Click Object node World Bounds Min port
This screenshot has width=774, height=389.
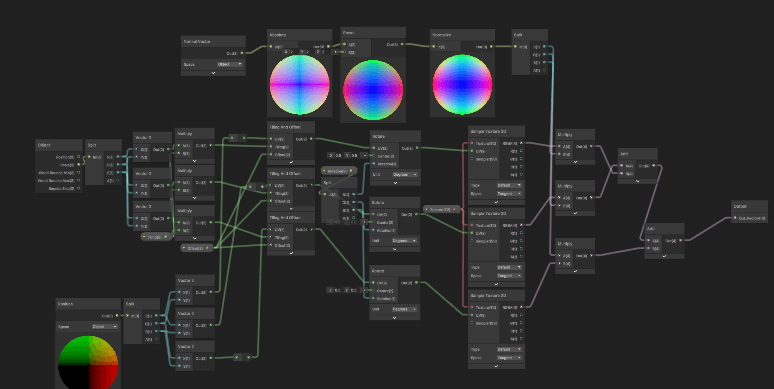tap(78, 173)
